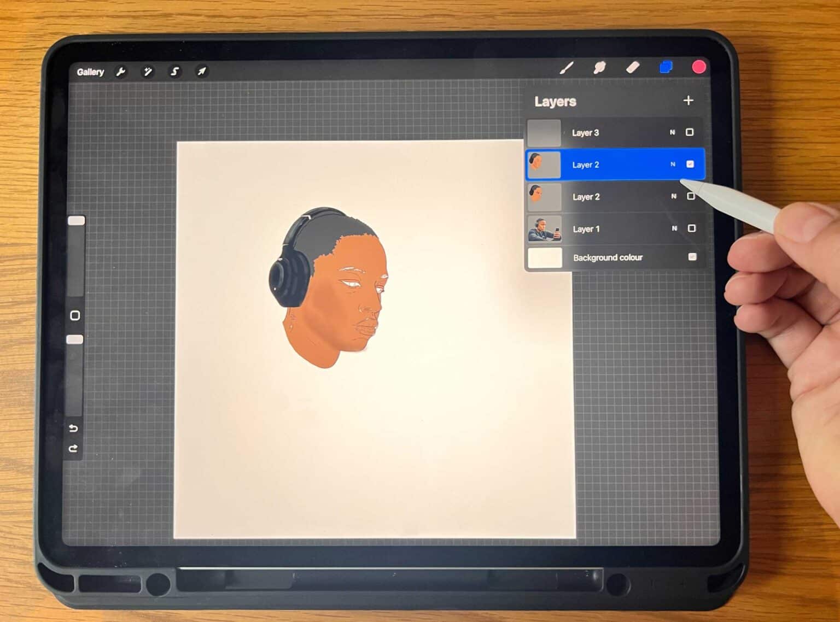Screen dimensions: 840x622
Task: Open the Layers panel icon
Action: pos(666,67)
